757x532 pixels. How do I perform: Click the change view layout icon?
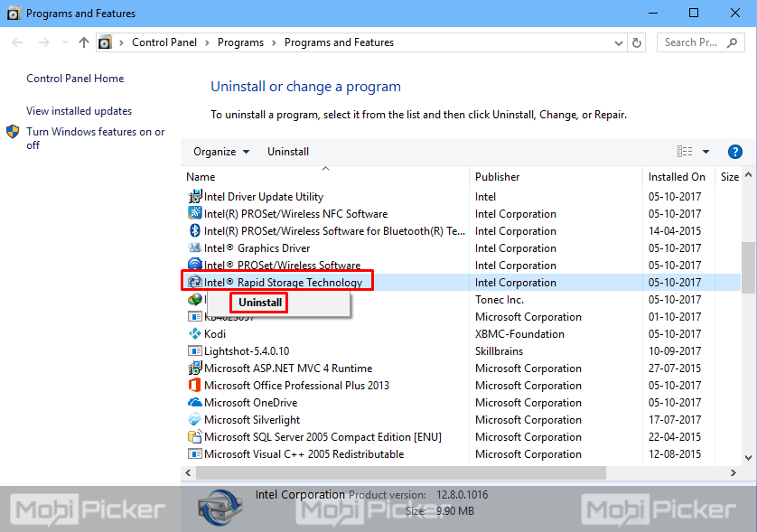point(685,152)
